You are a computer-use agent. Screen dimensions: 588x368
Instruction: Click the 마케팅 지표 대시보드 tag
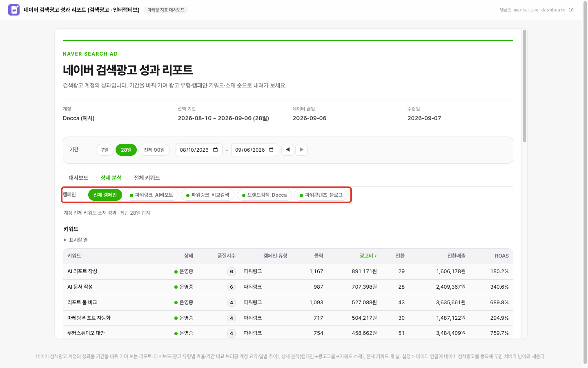pos(166,10)
